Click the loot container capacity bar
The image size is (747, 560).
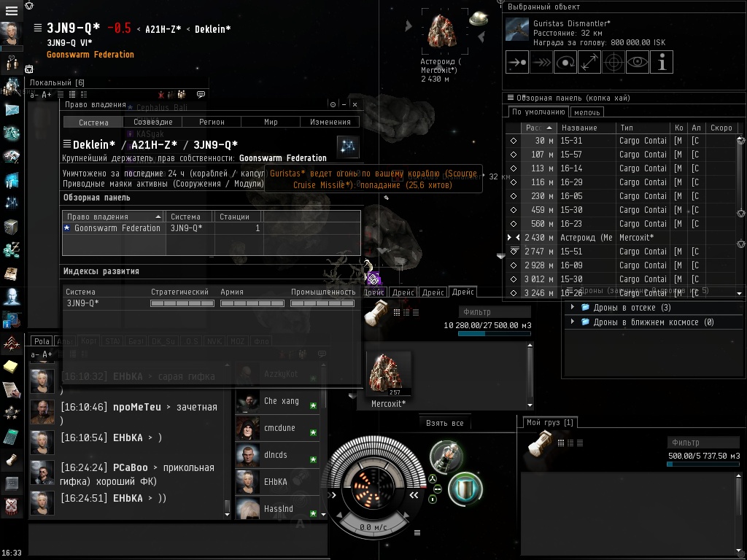click(495, 334)
